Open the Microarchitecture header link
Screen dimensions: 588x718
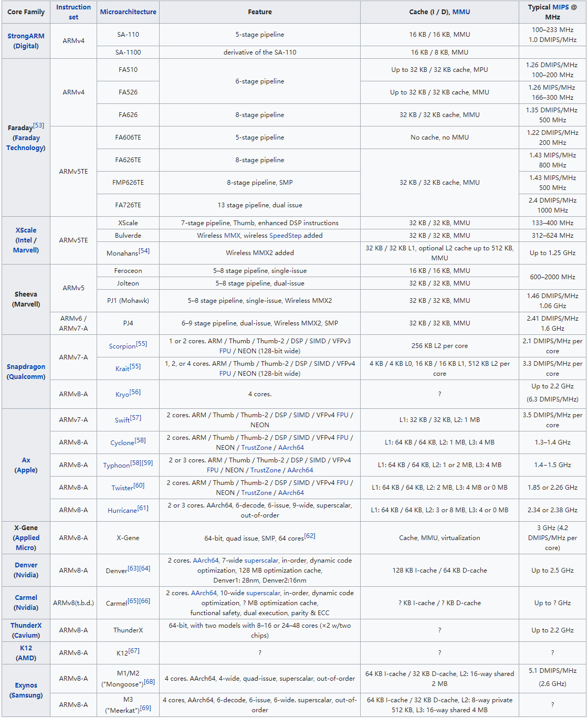pos(128,12)
